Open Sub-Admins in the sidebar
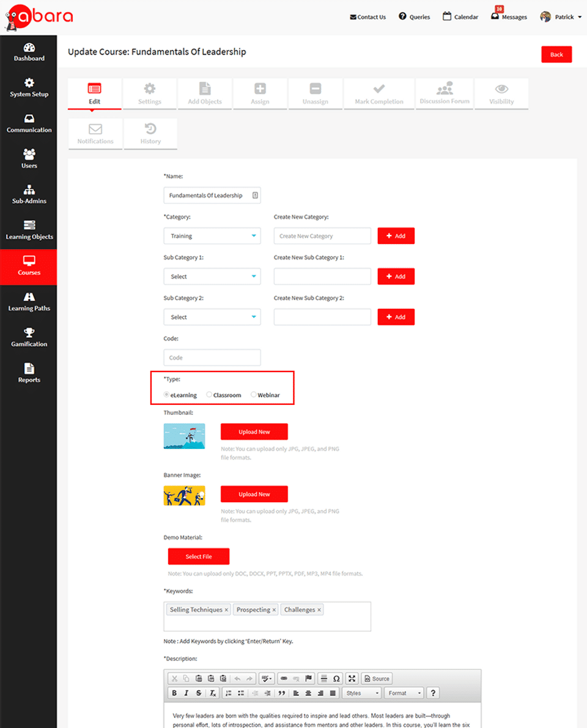 29,195
